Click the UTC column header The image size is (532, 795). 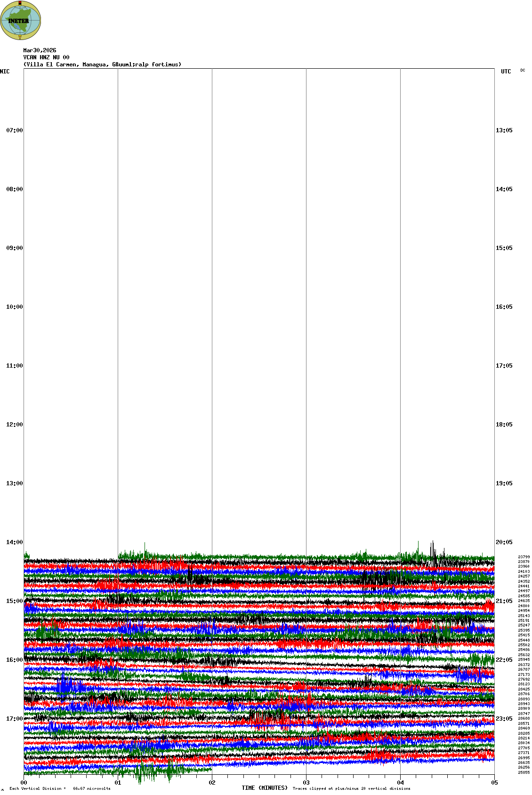(x=506, y=72)
